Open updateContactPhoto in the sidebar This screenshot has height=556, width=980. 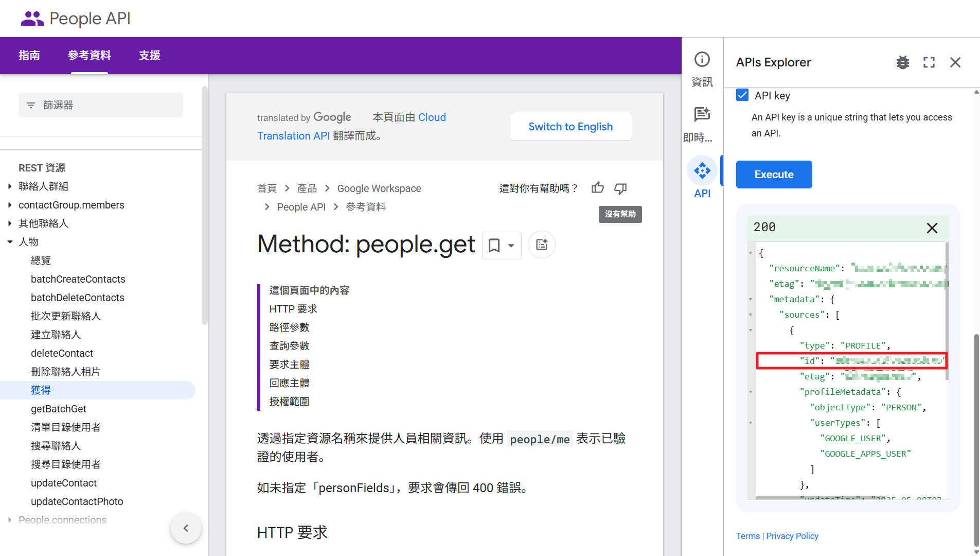click(x=77, y=501)
